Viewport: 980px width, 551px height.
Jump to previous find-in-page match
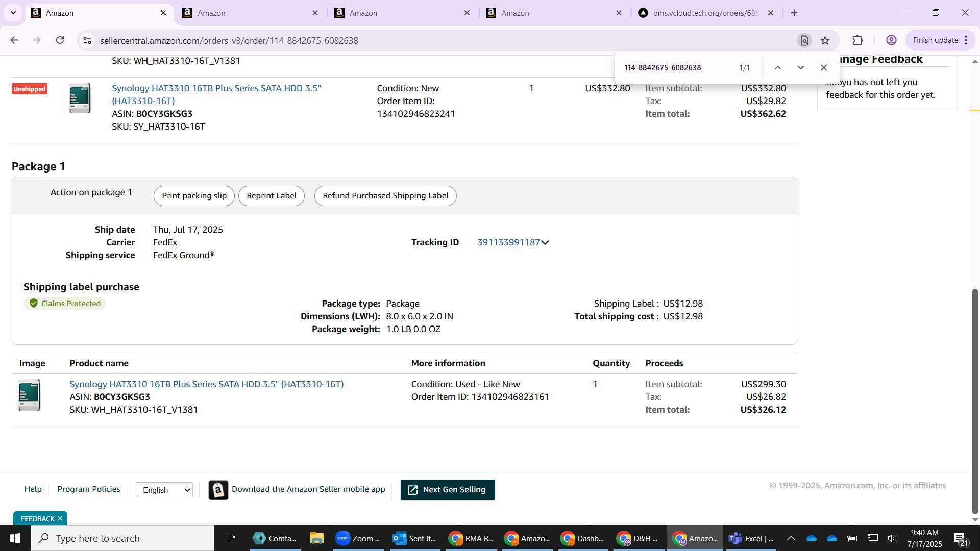point(778,67)
